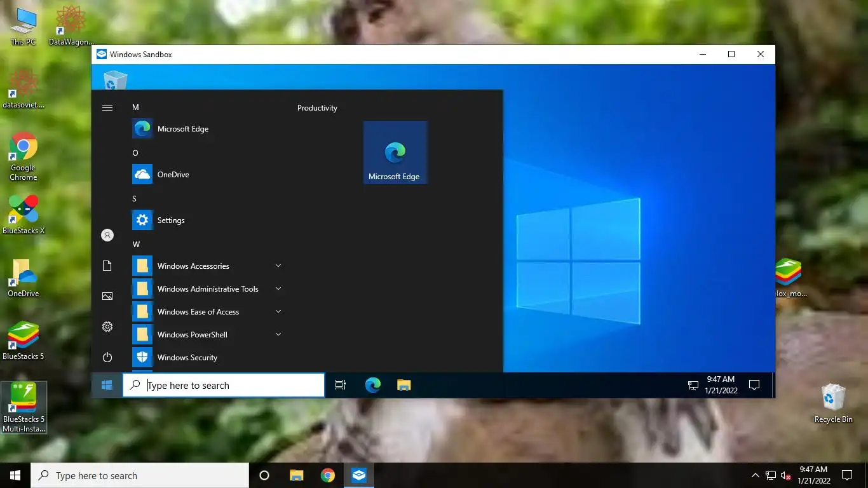Focus the sandbox taskbar search box
The image size is (868, 488).
224,385
